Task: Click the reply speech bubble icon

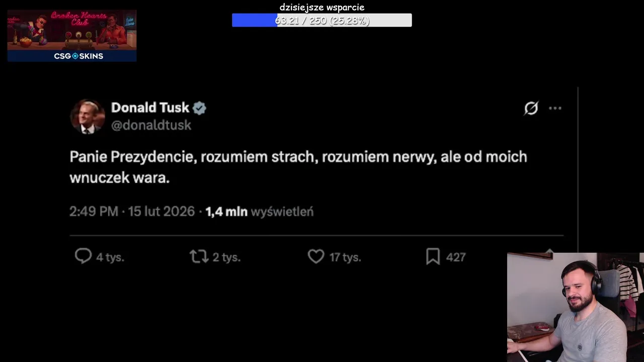Action: pyautogui.click(x=83, y=256)
